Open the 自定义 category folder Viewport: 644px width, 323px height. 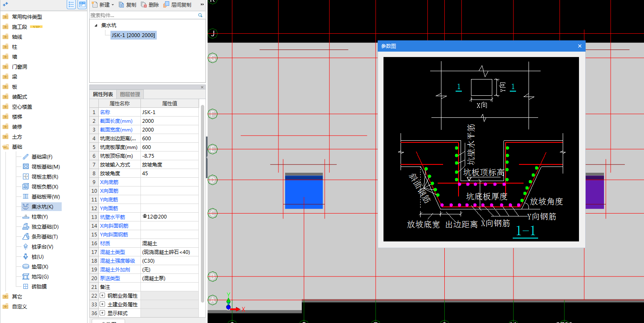click(x=5, y=306)
